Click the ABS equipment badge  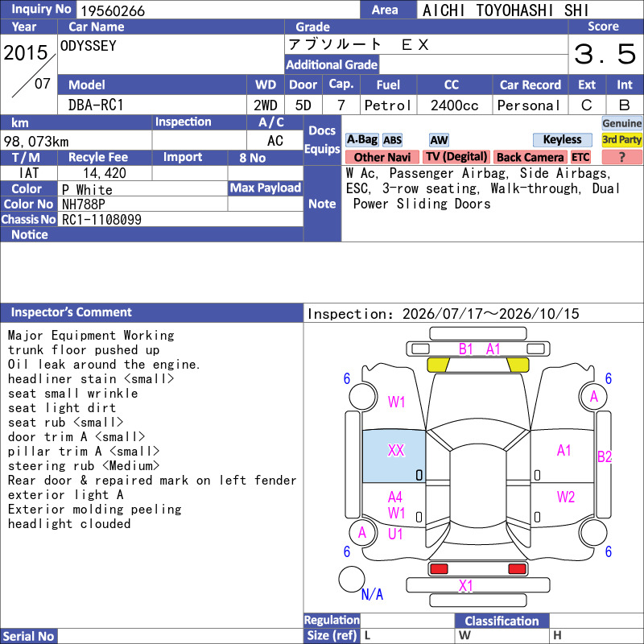point(392,140)
